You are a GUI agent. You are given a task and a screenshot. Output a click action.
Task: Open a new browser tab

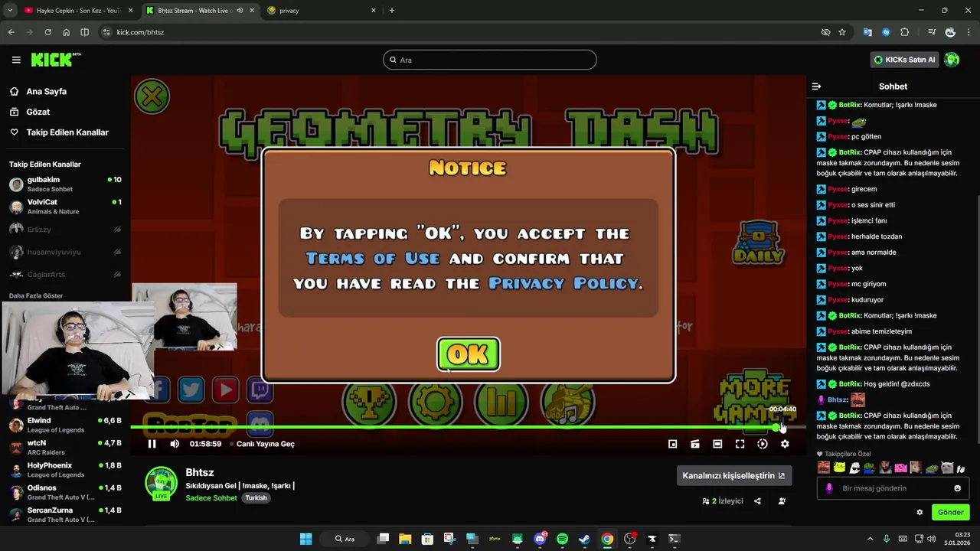[392, 11]
